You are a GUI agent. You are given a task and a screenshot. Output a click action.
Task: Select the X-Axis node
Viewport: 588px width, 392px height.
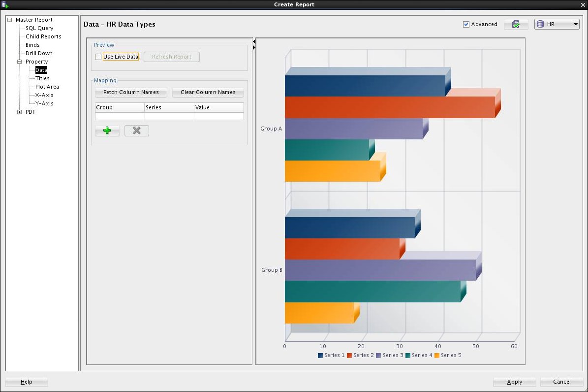[44, 96]
